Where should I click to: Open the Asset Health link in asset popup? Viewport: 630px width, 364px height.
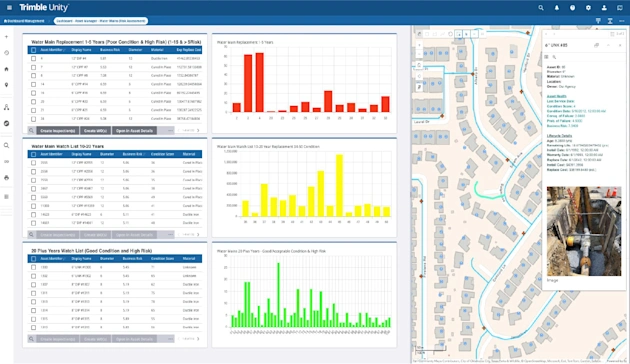pos(556,96)
